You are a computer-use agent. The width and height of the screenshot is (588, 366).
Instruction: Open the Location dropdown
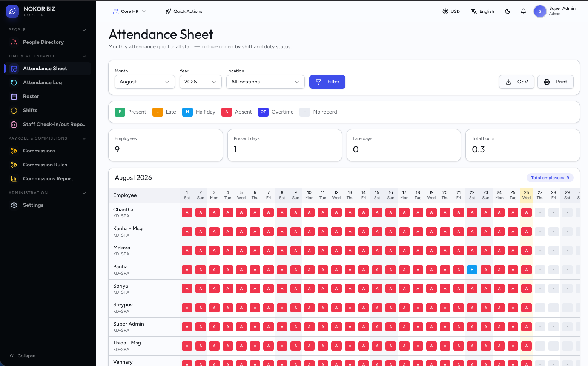tap(266, 82)
